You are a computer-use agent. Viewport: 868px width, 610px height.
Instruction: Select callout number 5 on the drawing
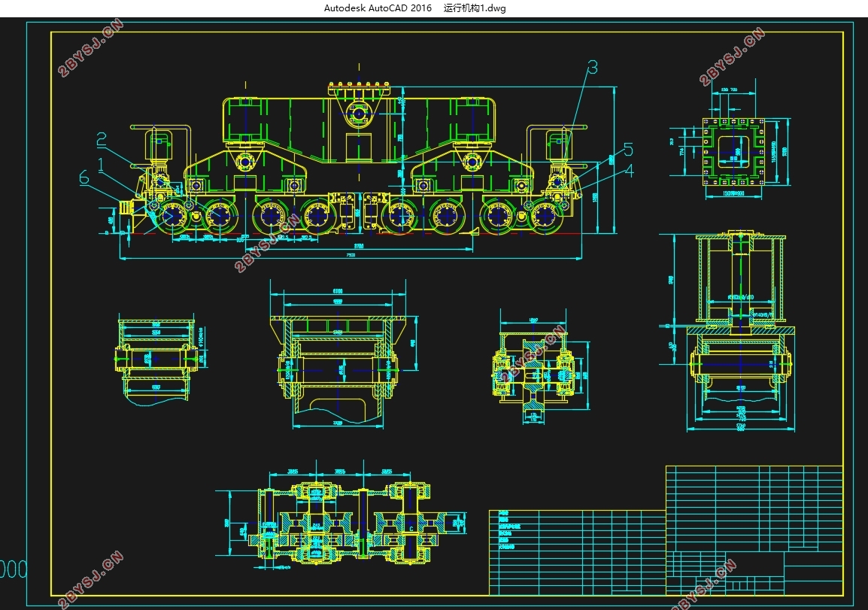coord(628,150)
